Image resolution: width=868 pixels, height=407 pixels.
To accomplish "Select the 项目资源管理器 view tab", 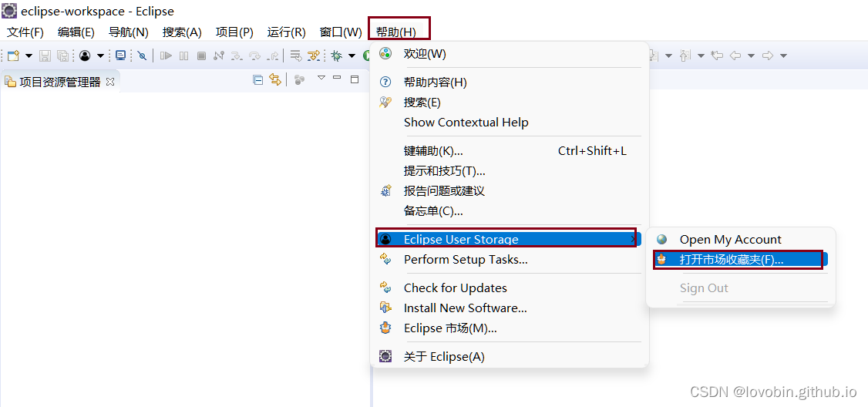I will click(60, 82).
